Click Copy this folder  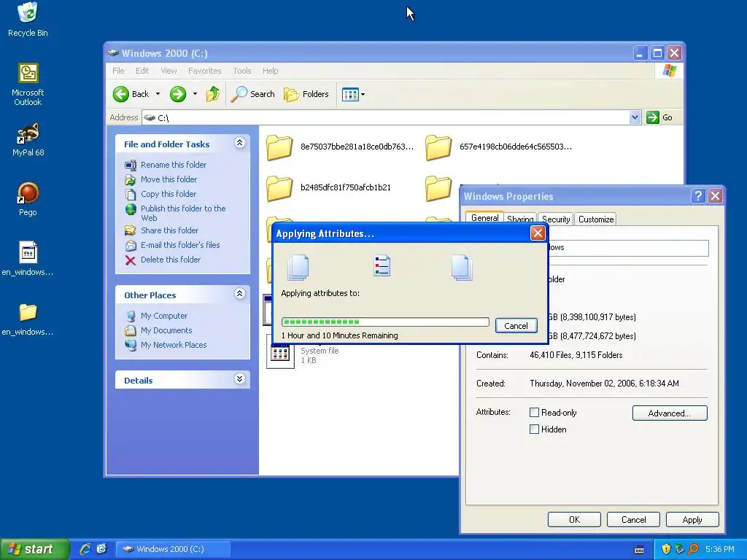coord(169,194)
